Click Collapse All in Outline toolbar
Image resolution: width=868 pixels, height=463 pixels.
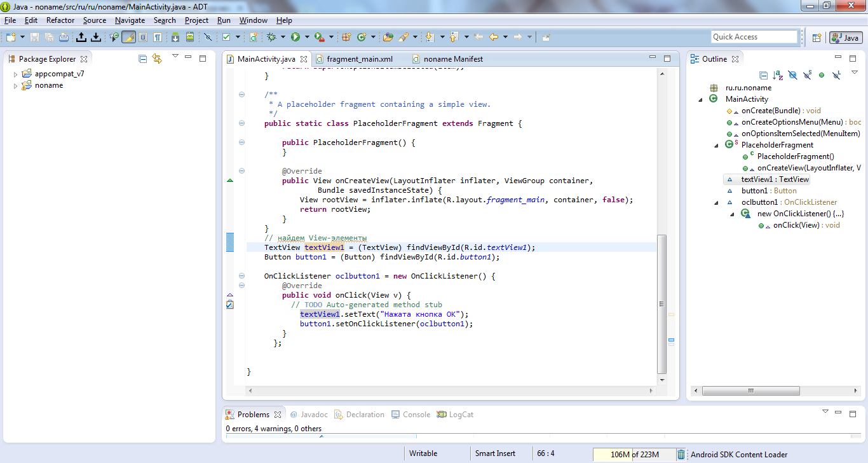click(763, 75)
